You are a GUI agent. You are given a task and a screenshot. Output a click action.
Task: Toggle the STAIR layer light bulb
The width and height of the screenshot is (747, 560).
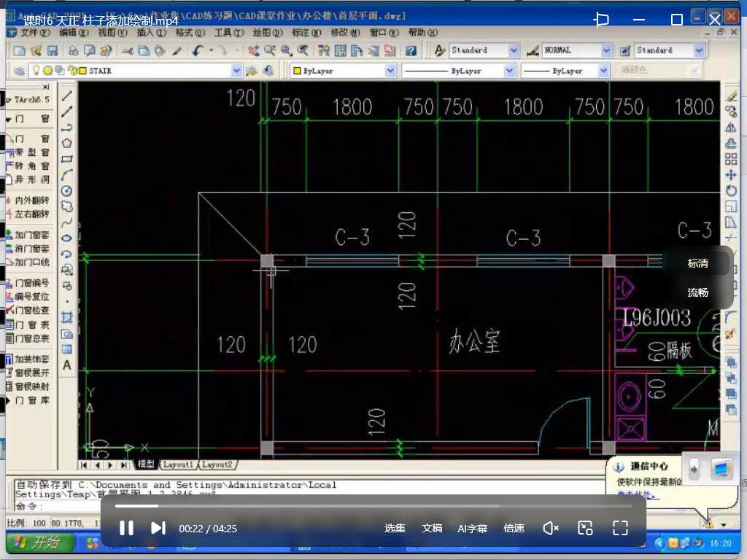pos(36,71)
